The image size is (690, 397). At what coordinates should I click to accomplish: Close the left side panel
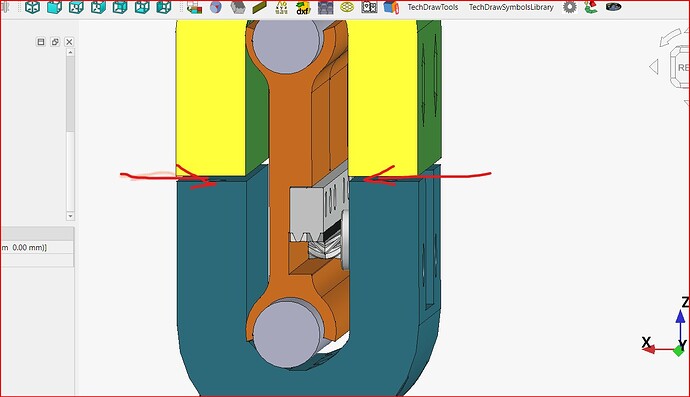click(69, 42)
